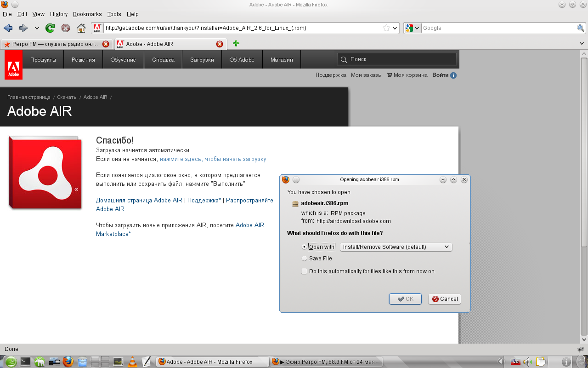
Task: Click the Поиск search field on Adobe site
Action: point(397,59)
